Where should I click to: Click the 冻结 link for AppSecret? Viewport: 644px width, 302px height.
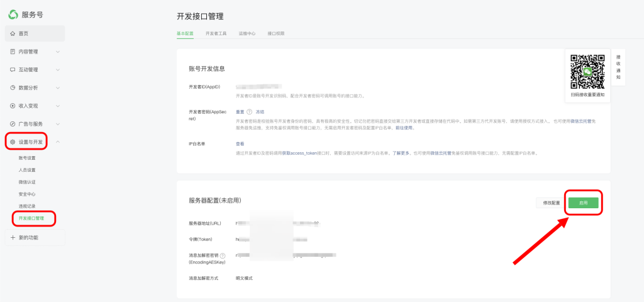(x=260, y=111)
